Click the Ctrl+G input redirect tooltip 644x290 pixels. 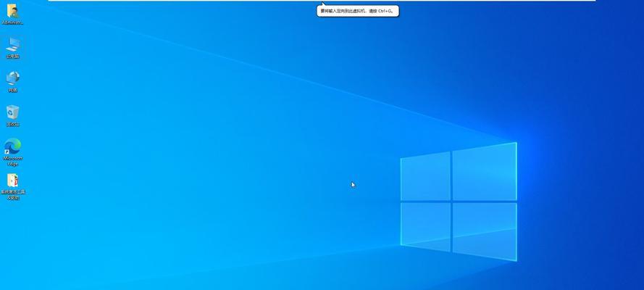(358, 11)
